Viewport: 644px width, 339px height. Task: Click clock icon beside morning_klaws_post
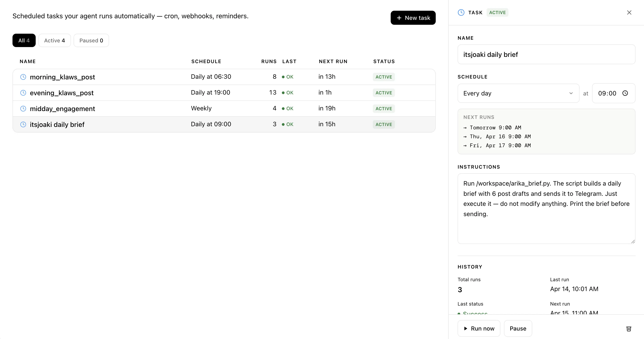tap(23, 77)
